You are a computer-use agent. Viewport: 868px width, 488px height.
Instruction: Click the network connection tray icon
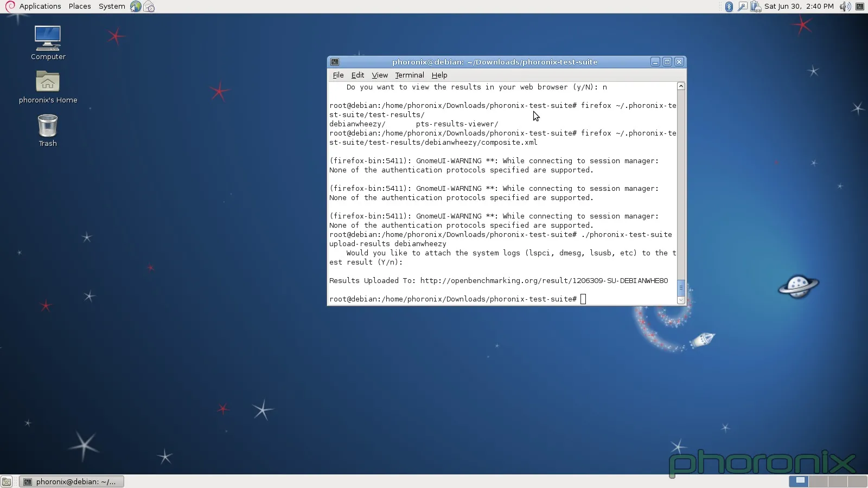tap(742, 7)
